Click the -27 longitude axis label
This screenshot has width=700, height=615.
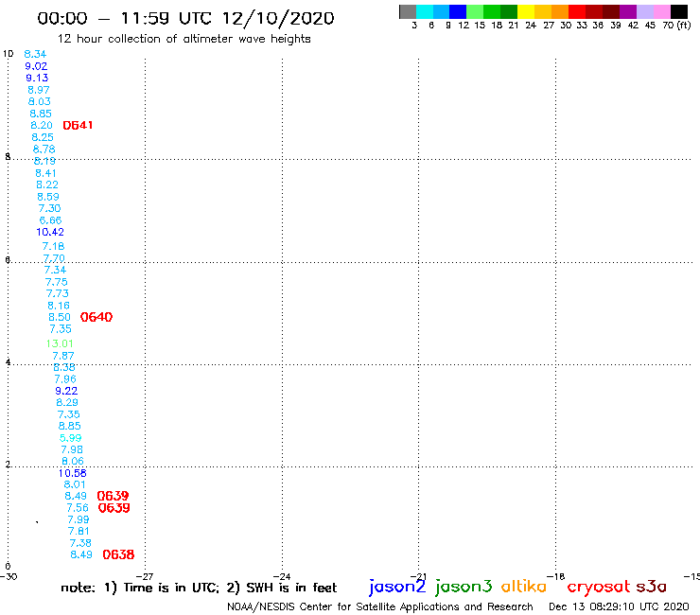tap(145, 577)
